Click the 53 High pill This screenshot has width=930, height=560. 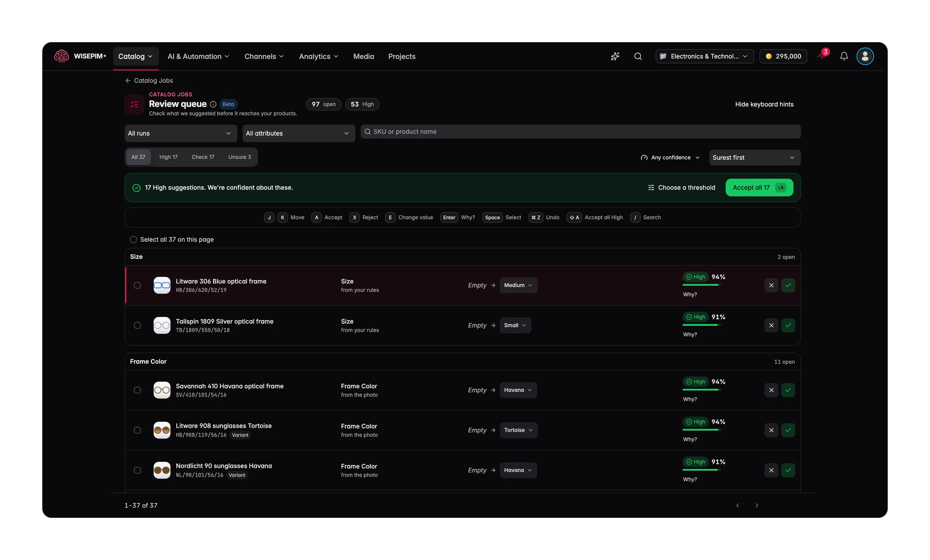362,104
